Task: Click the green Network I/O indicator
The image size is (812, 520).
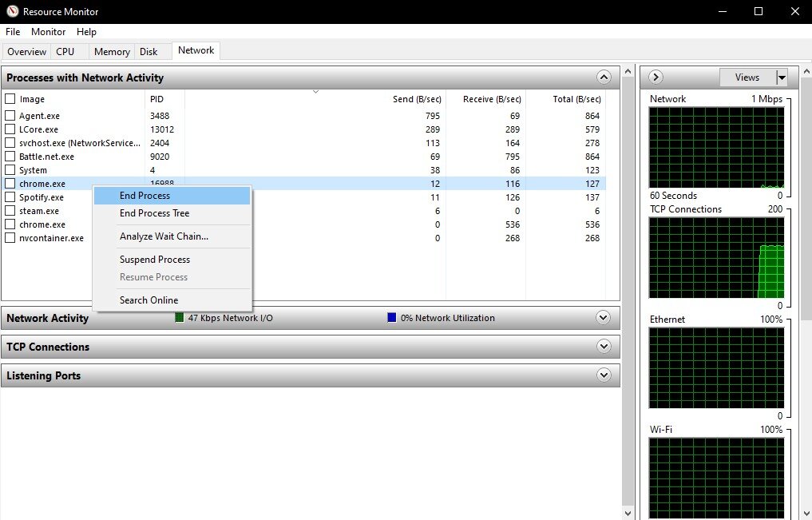Action: click(180, 318)
